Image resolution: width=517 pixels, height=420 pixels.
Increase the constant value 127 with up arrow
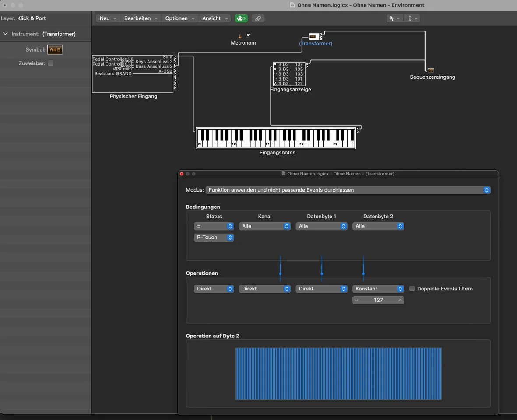tap(400, 300)
